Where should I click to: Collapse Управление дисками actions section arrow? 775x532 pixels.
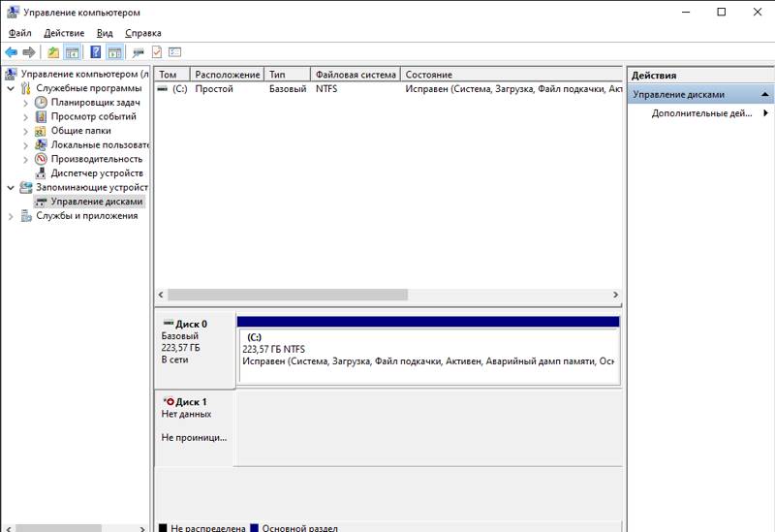[x=765, y=94]
